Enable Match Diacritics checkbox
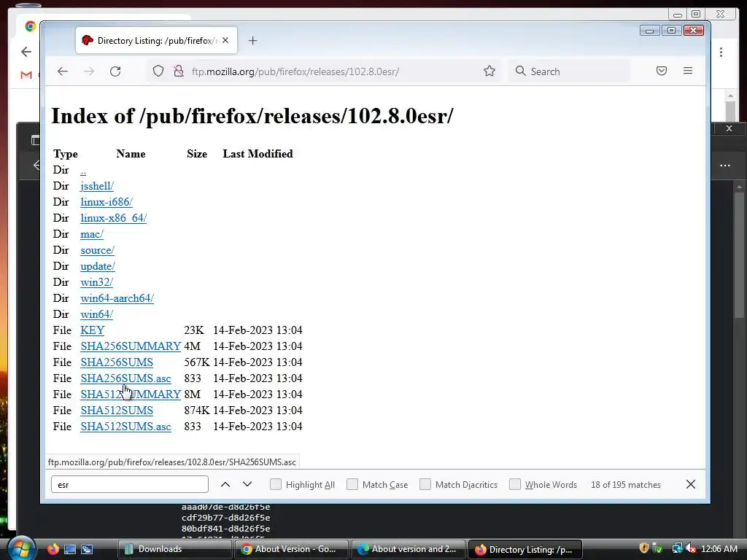The image size is (747, 560). pyautogui.click(x=425, y=484)
